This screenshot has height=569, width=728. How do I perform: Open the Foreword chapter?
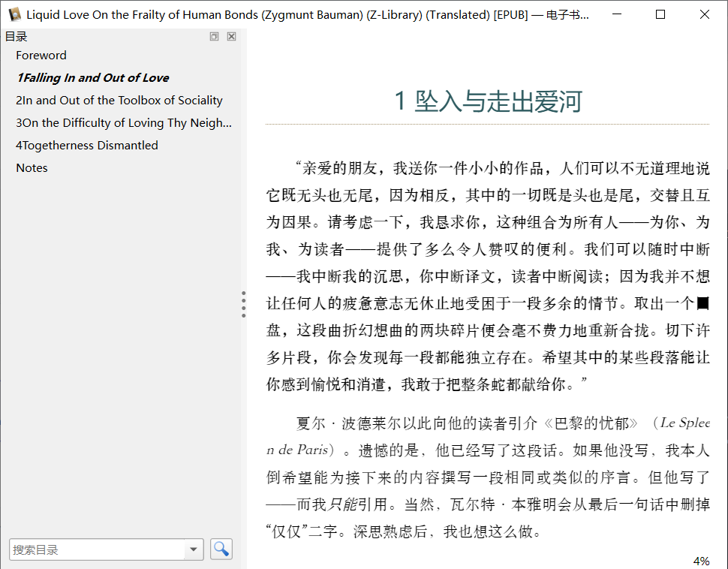click(x=41, y=56)
